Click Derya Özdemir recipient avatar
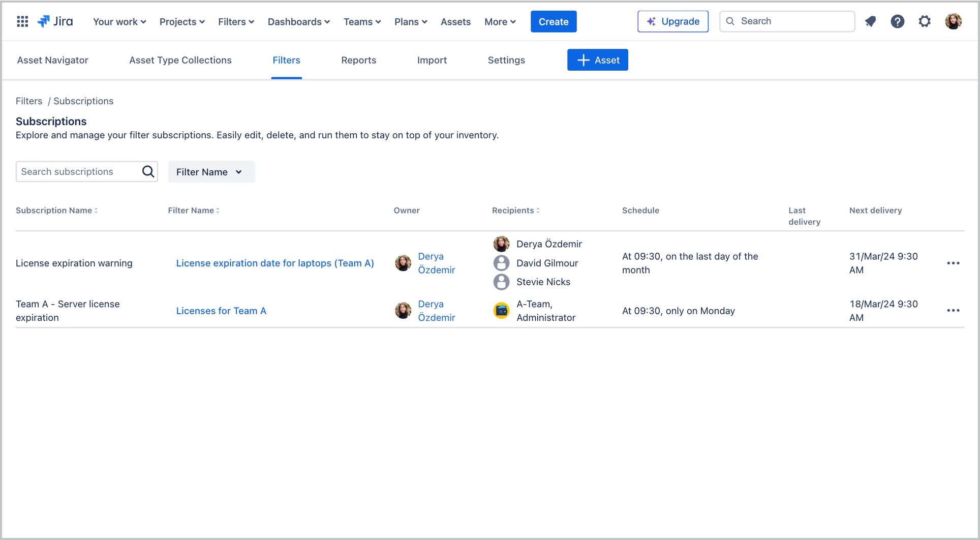 coord(501,244)
